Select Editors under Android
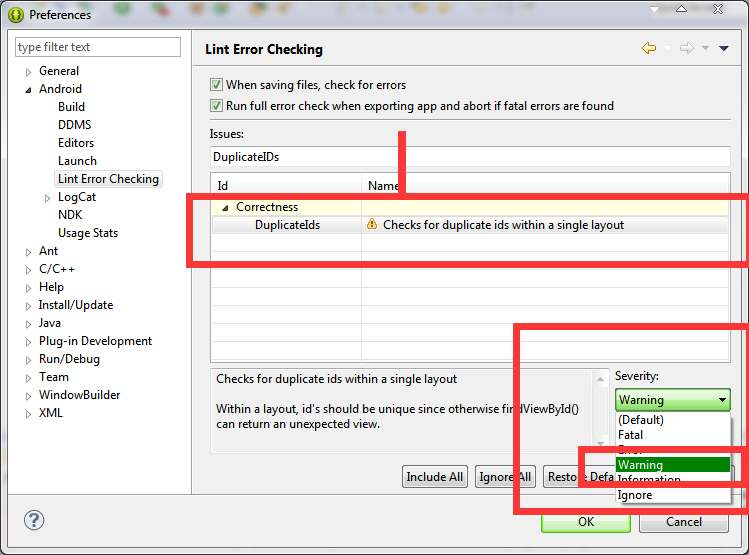The image size is (749, 555). click(x=76, y=143)
